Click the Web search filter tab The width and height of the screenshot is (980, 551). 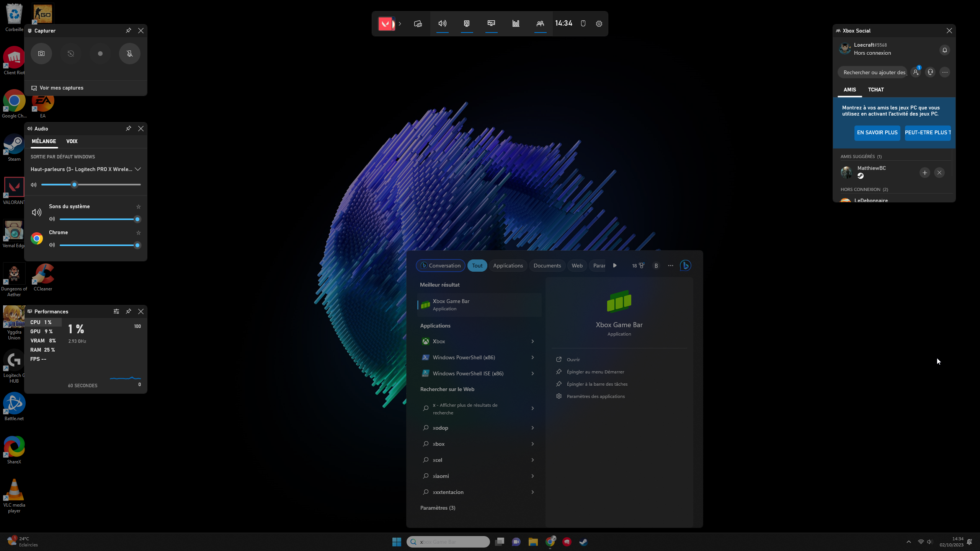[x=577, y=266]
